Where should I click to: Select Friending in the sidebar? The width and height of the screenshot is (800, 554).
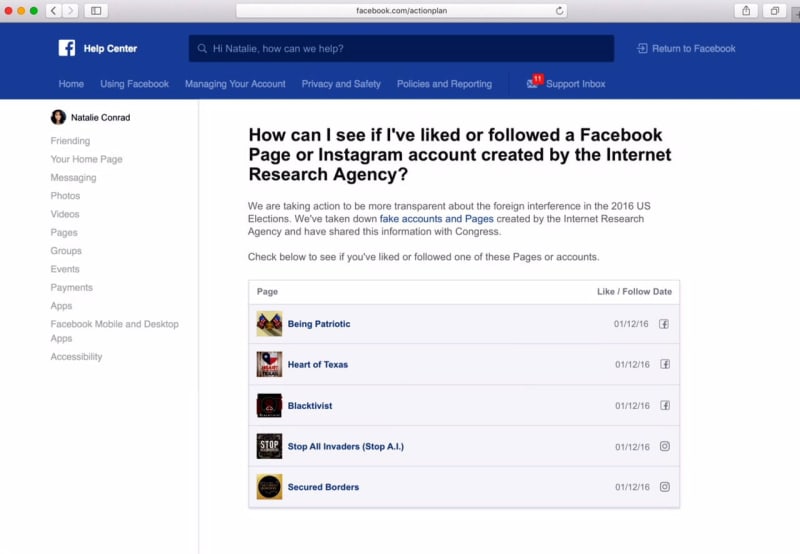(x=70, y=141)
